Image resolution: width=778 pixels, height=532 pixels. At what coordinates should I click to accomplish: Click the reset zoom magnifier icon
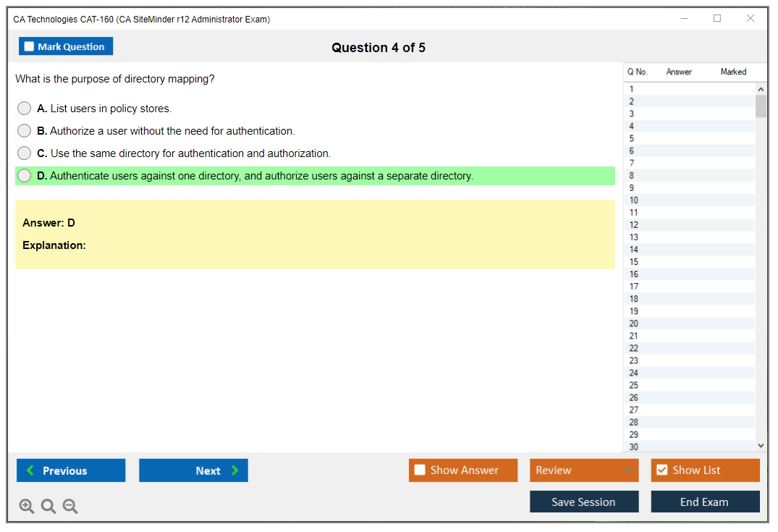click(48, 507)
